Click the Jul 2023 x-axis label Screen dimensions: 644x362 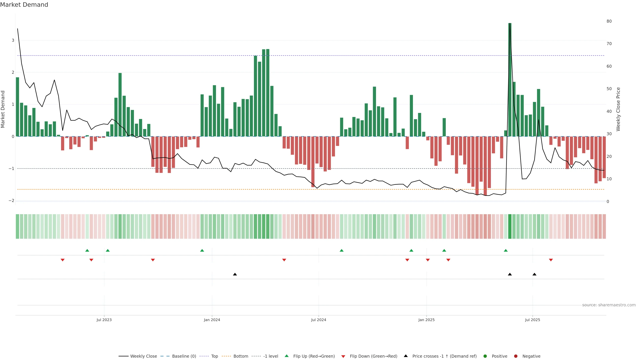pos(104,320)
